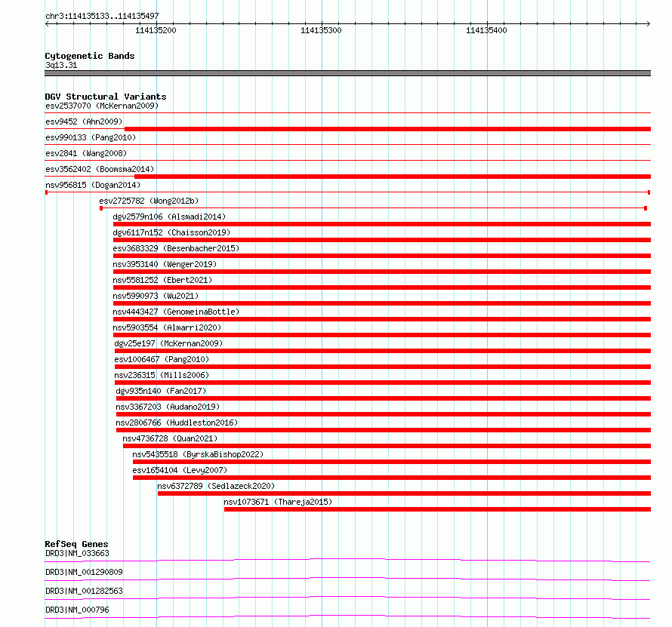Click nsv6372789 (Sedlazeck2020) label
Viewport: 672px width, 627px height.
216,486
